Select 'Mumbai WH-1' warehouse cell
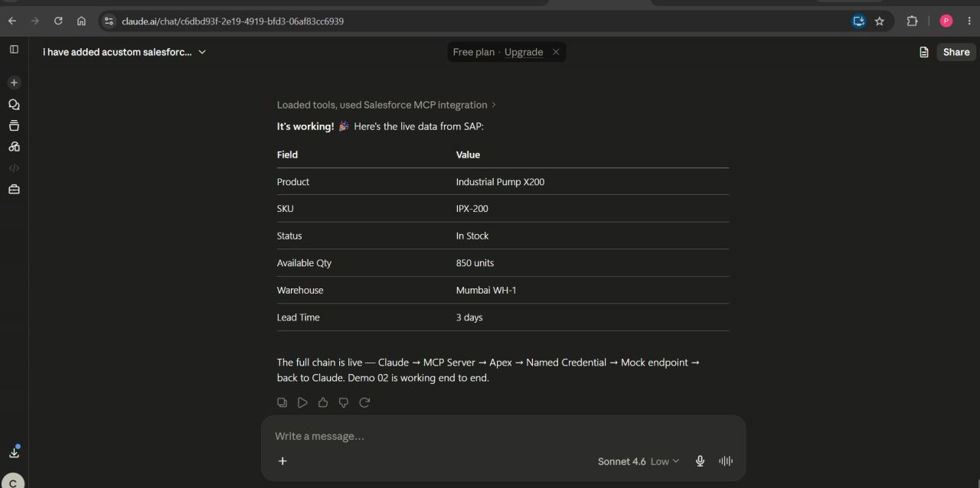Viewport: 980px width, 488px height. [x=486, y=290]
